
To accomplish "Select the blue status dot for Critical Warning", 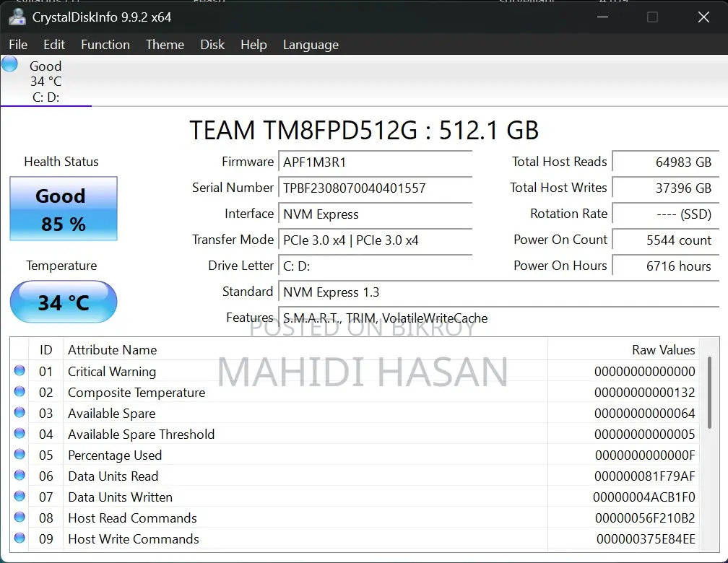I will [x=19, y=370].
